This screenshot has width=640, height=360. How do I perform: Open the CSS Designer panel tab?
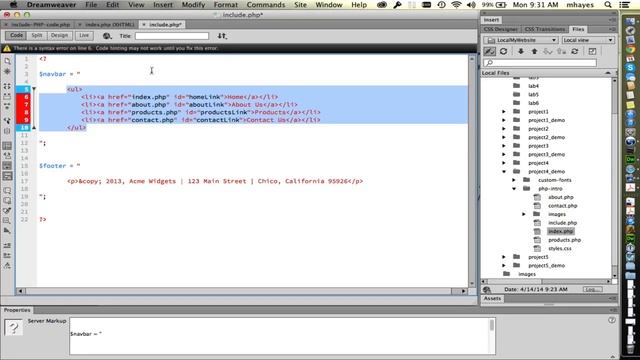[x=500, y=29]
